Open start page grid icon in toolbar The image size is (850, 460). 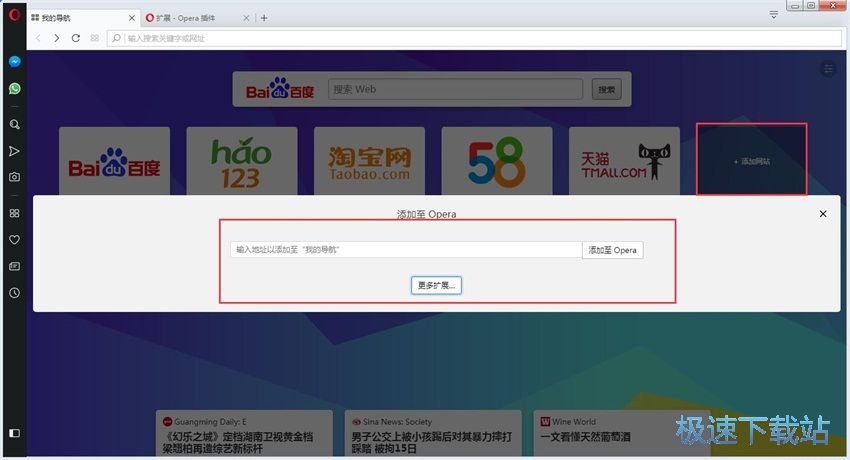[x=95, y=38]
